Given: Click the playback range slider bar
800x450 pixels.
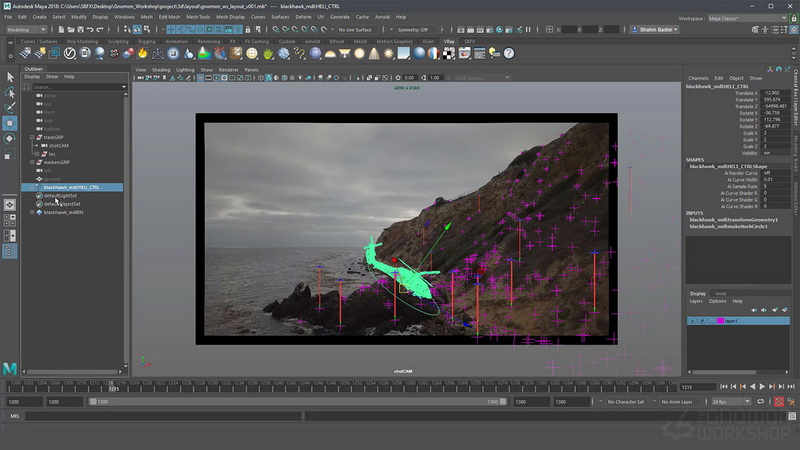Looking at the screenshot, I should pos(297,402).
